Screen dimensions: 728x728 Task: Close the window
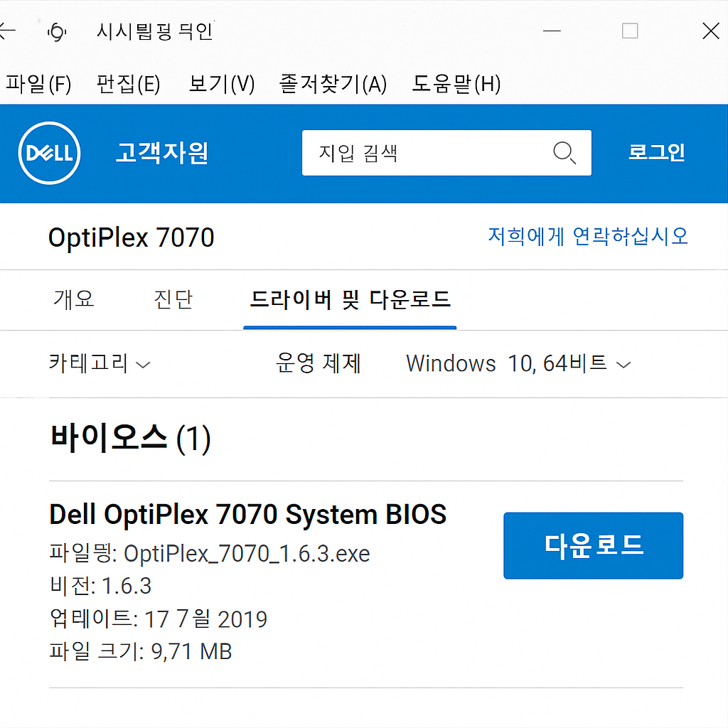(x=711, y=31)
